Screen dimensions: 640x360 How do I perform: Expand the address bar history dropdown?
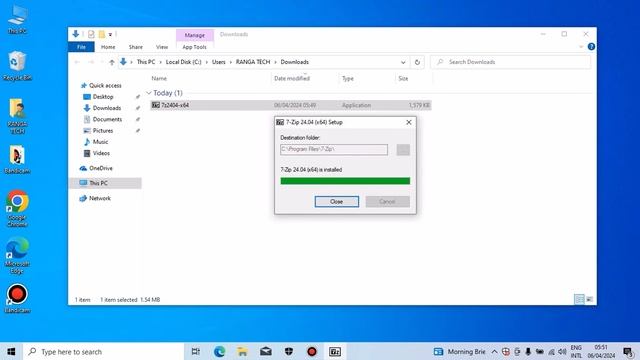point(403,62)
